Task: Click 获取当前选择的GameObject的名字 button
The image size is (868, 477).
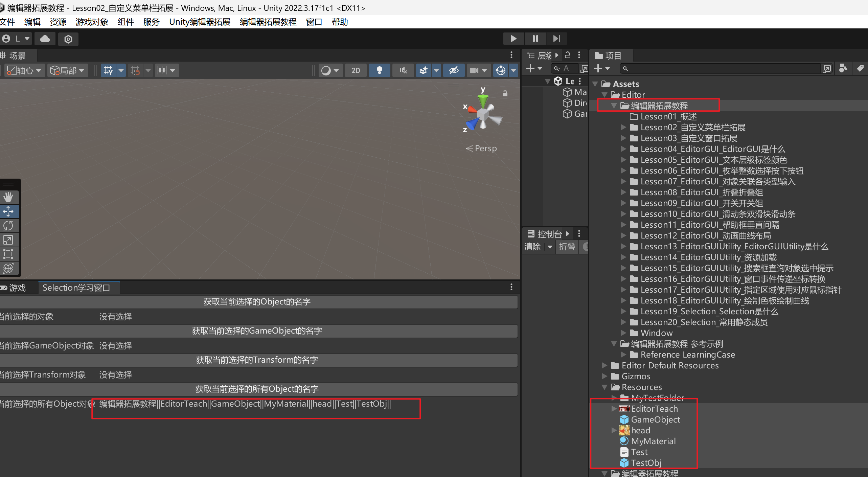Action: tap(257, 331)
